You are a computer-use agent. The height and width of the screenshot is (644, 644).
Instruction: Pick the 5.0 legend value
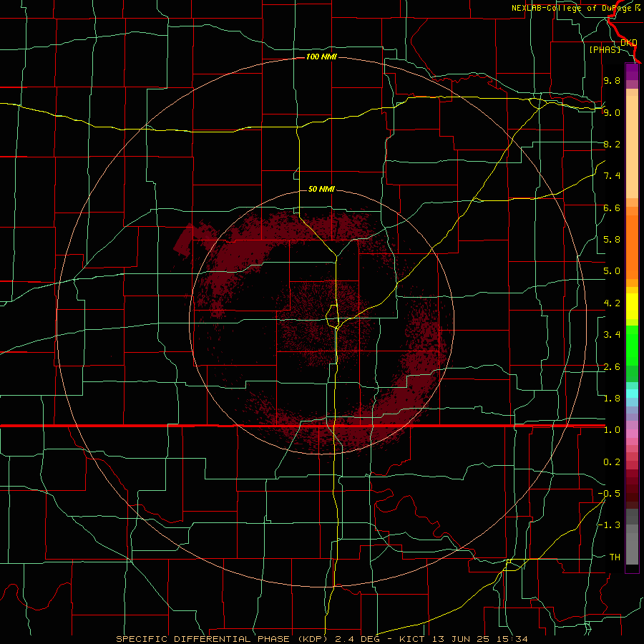(x=612, y=271)
